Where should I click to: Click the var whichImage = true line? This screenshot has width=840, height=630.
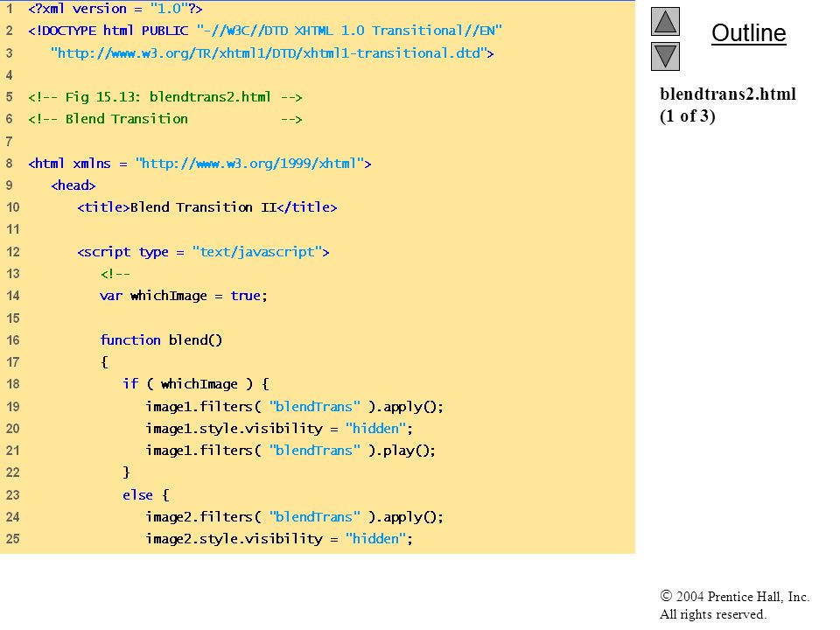(x=183, y=296)
